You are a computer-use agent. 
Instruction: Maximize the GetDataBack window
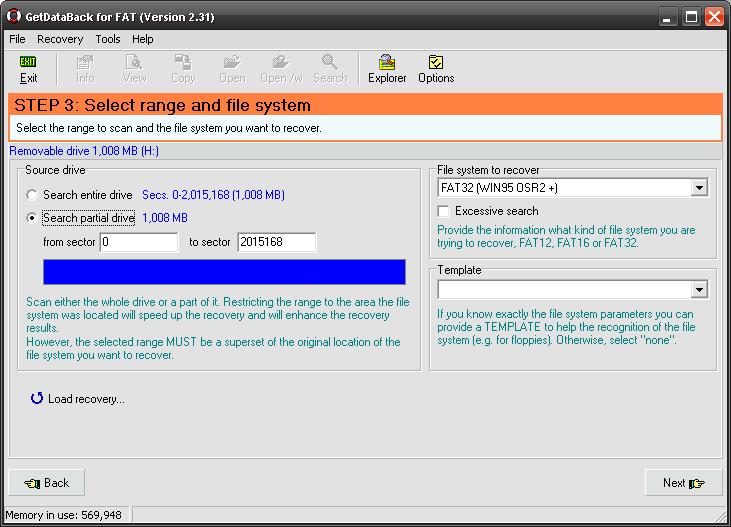point(691,17)
